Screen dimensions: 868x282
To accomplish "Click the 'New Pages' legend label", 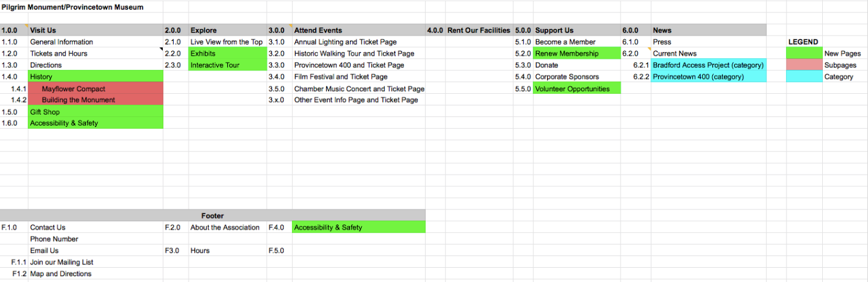I will [x=842, y=54].
